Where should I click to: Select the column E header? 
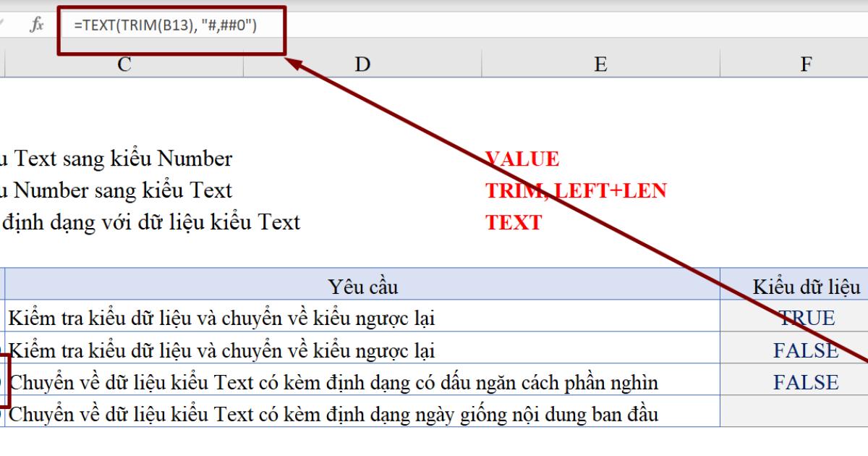(600, 64)
